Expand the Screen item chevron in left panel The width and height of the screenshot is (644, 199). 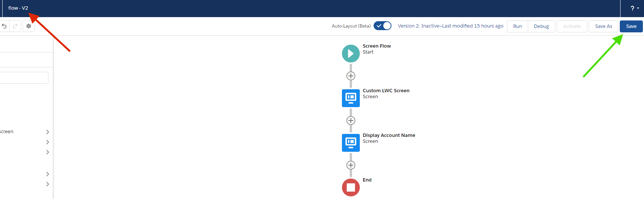point(47,132)
